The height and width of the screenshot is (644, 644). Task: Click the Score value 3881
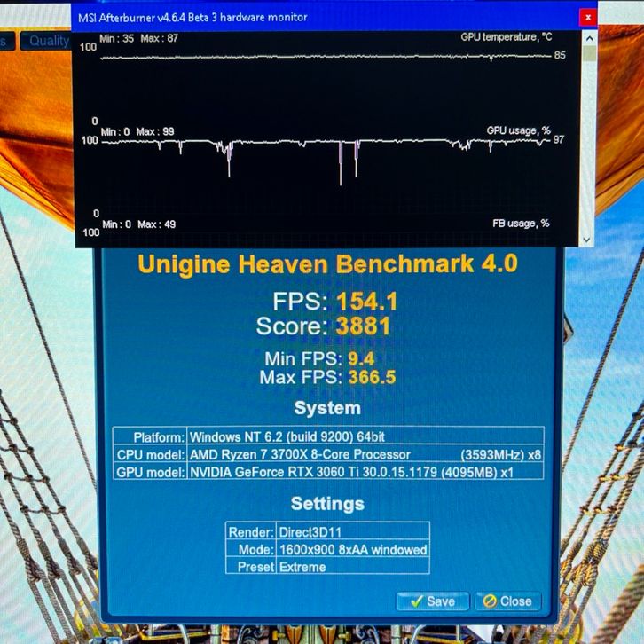(x=363, y=326)
